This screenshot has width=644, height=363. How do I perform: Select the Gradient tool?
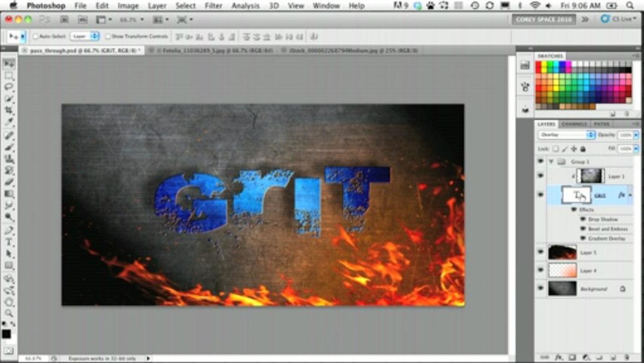pyautogui.click(x=9, y=194)
